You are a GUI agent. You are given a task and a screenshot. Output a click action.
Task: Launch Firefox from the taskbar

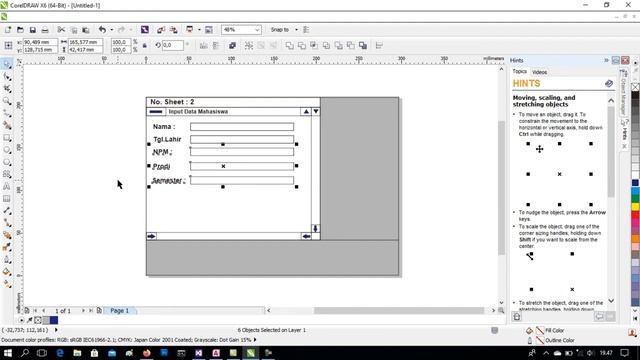[147, 353]
